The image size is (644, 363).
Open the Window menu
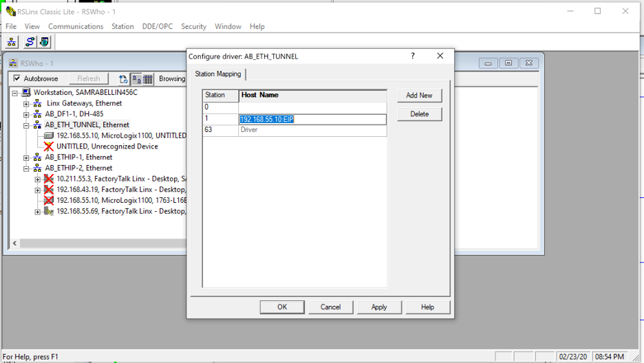(228, 26)
